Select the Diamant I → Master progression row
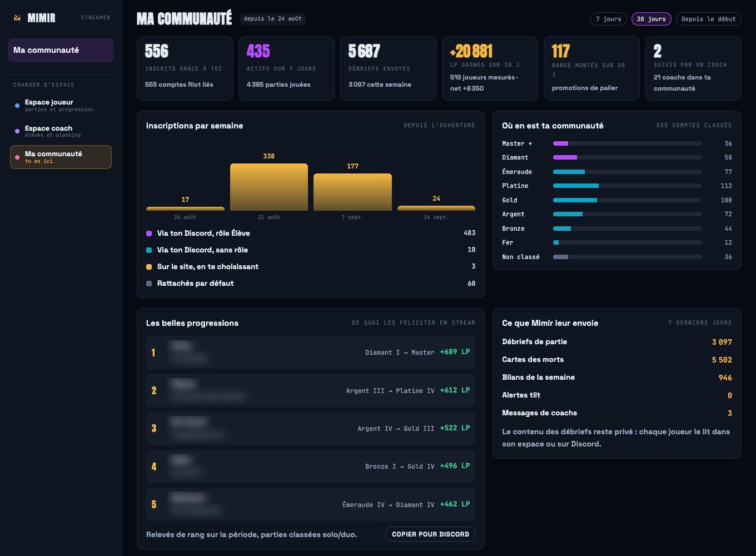 [x=311, y=353]
